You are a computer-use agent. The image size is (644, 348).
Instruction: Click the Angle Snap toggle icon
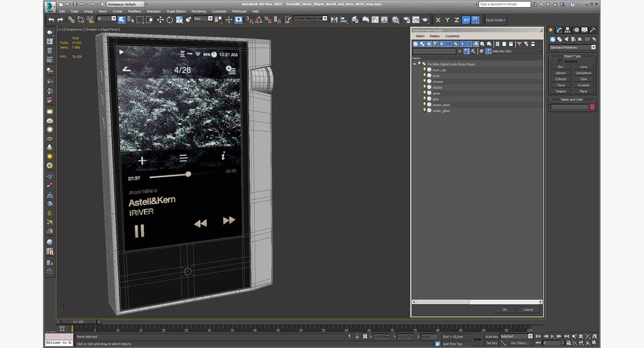pos(258,20)
